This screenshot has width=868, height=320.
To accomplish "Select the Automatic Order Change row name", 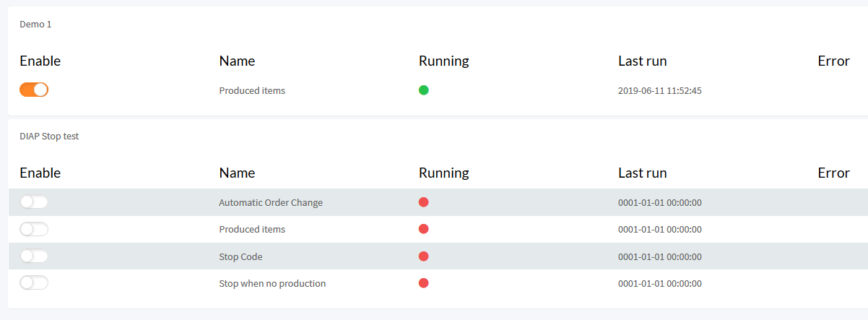I will pos(271,202).
